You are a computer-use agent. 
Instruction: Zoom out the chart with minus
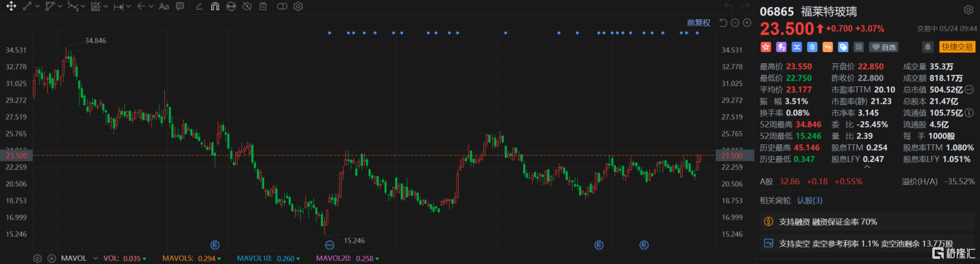735,23
